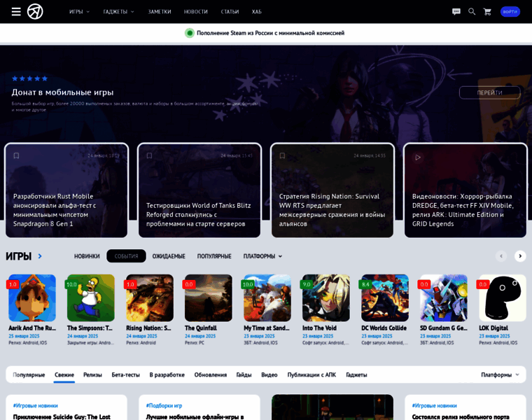Open Aarik And The Ru... game icon
Image resolution: width=532 pixels, height=420 pixels.
32,298
